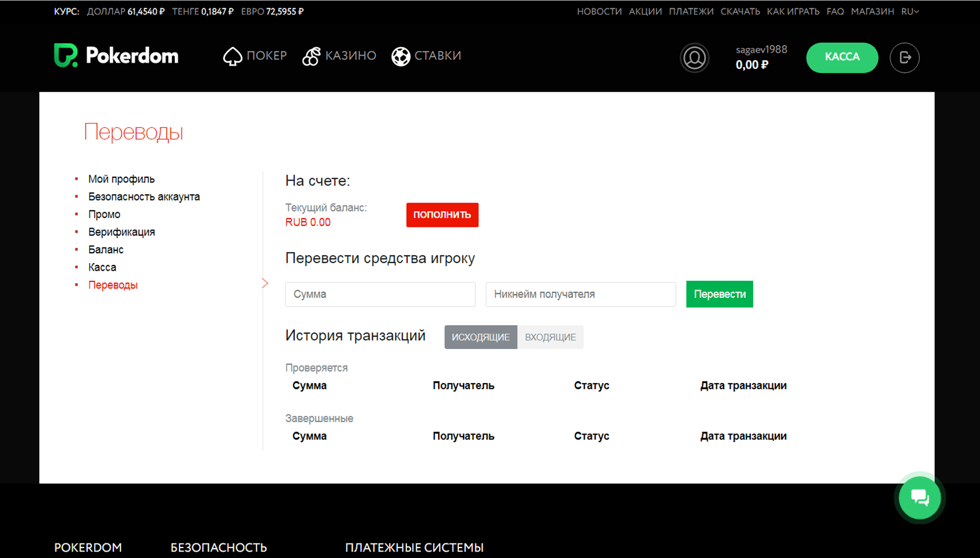Go to Верификация sidebar item
980x558 pixels.
tap(122, 232)
